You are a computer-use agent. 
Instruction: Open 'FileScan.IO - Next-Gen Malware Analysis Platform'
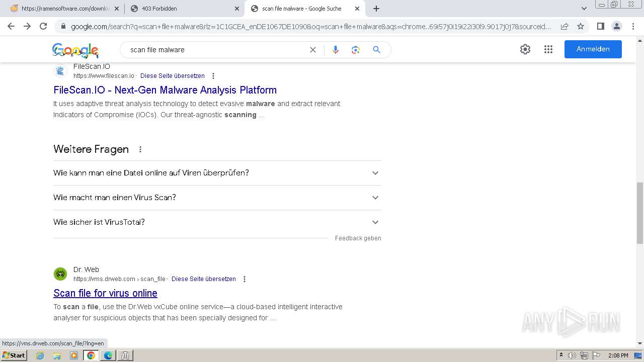[x=165, y=90]
